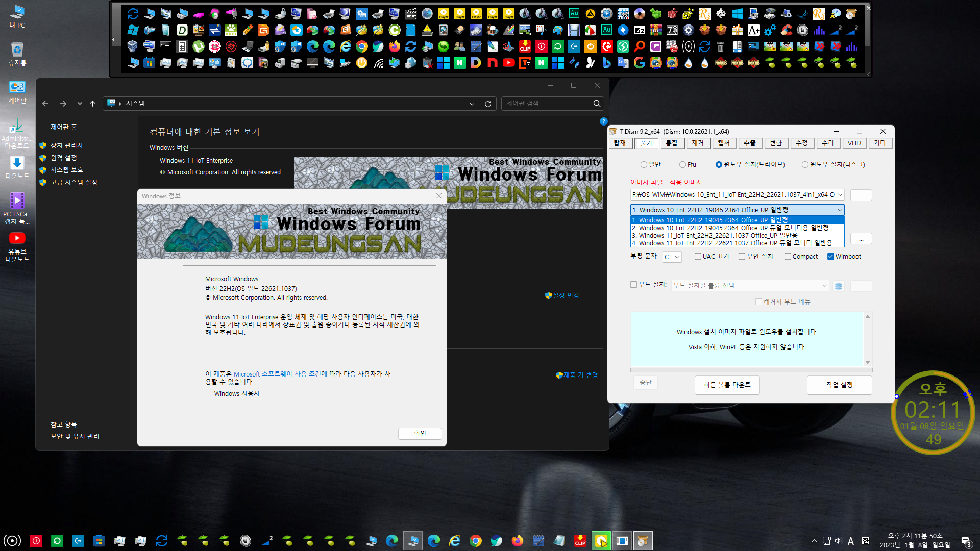This screenshot has width=980, height=551.
Task: Open Firefox in the top dock
Action: [x=395, y=46]
